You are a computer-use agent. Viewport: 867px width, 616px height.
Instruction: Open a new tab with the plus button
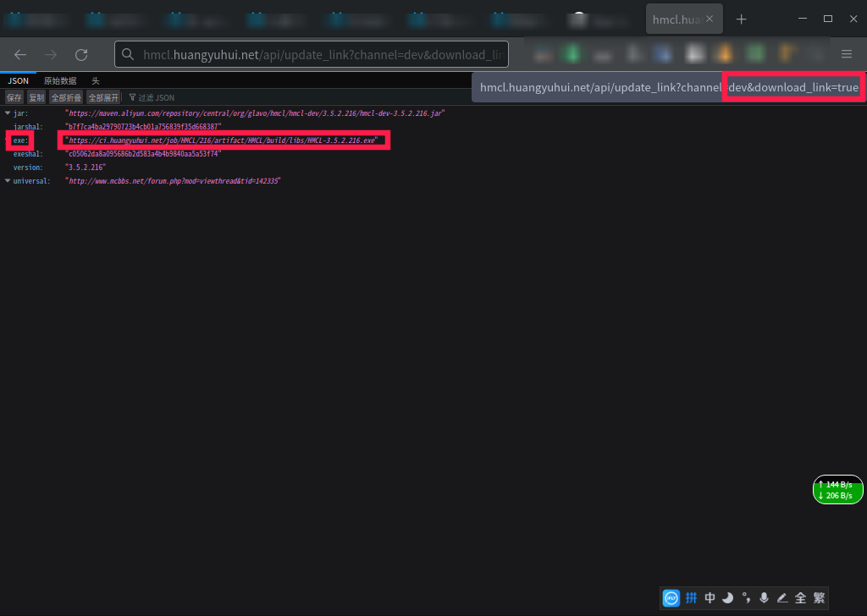pyautogui.click(x=742, y=19)
